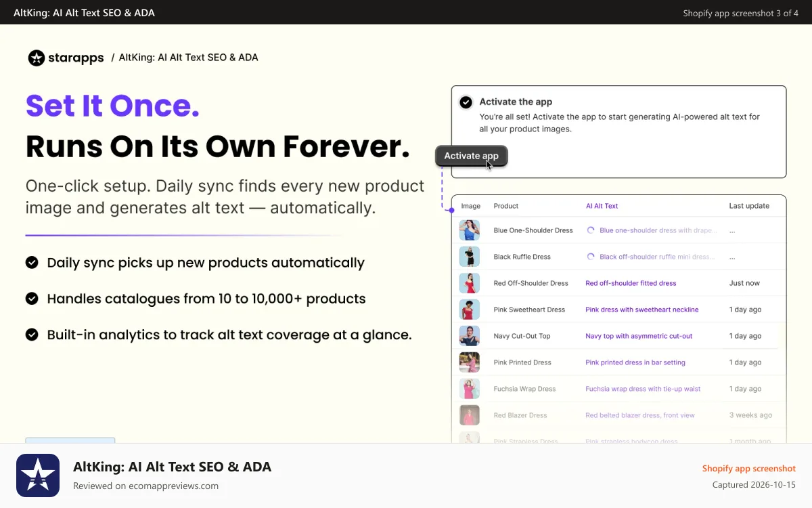Click the starapps logo
Screen dimensions: 812x508
[66, 58]
